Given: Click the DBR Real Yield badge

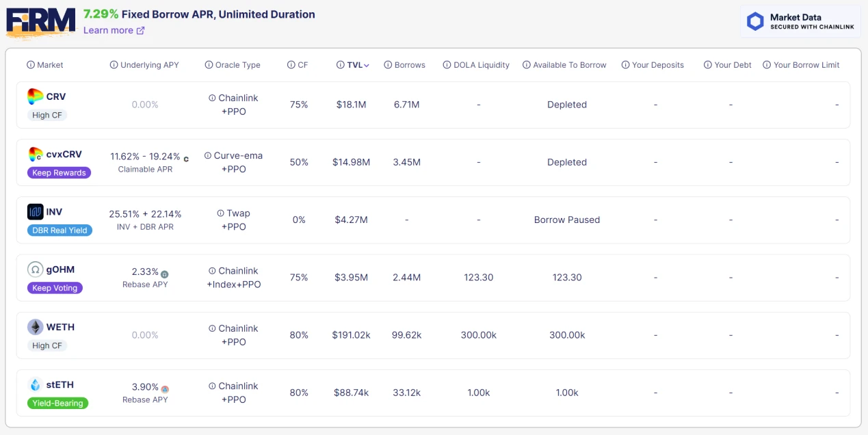Looking at the screenshot, I should click(60, 230).
